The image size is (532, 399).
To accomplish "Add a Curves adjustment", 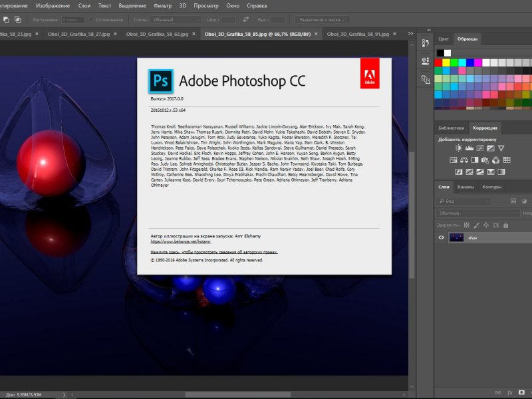I will 479,148.
